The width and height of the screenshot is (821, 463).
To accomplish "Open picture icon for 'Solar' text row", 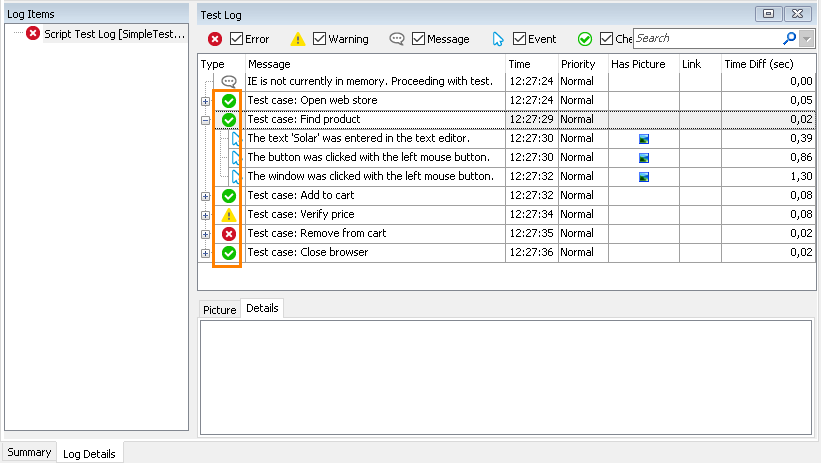I will coord(645,139).
